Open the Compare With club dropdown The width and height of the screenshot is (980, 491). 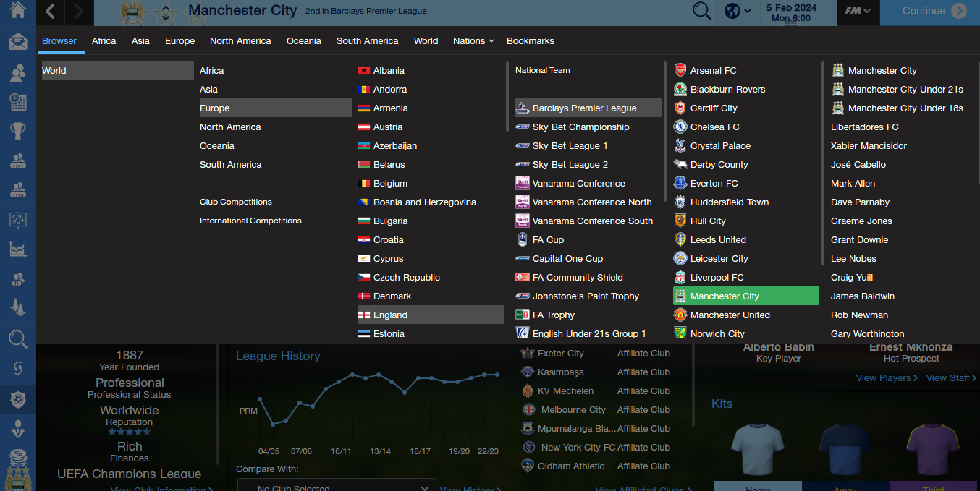pyautogui.click(x=337, y=484)
